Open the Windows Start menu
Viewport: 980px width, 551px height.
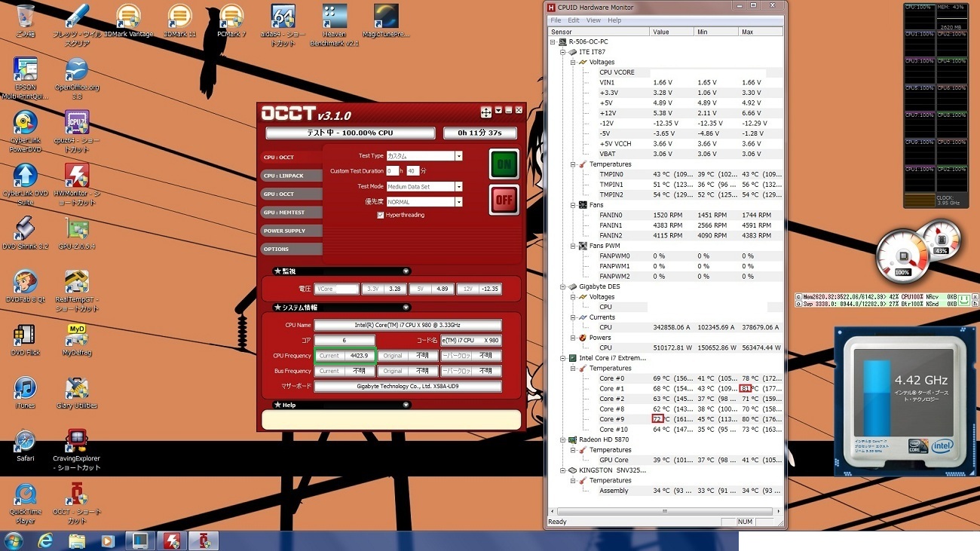coord(14,540)
